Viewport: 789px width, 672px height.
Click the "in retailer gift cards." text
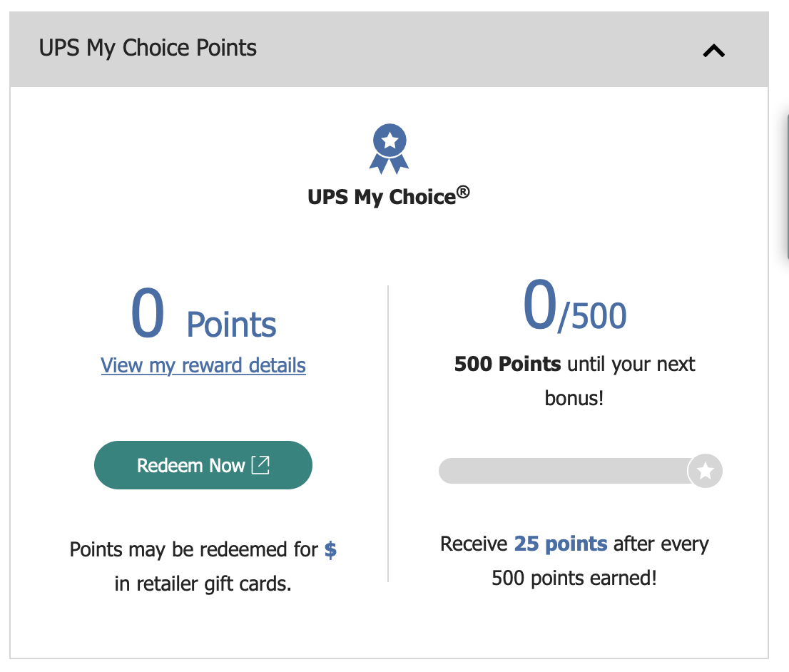[203, 584]
